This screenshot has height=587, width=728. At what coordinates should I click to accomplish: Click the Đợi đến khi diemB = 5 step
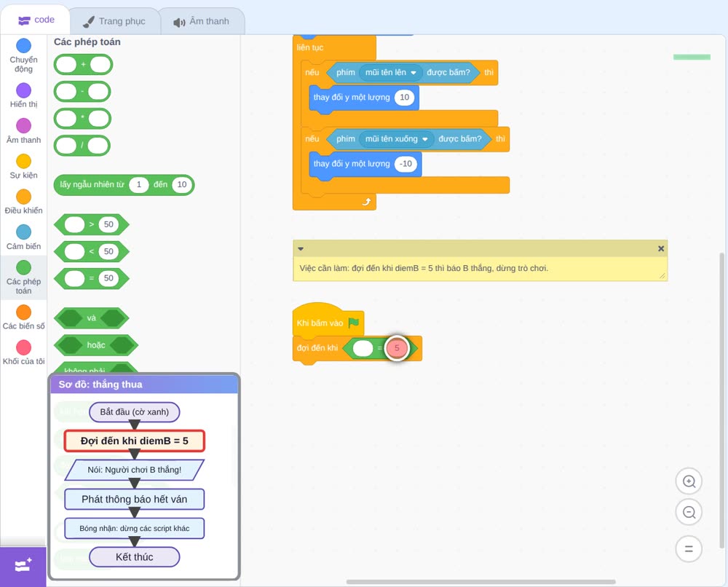[x=135, y=441]
